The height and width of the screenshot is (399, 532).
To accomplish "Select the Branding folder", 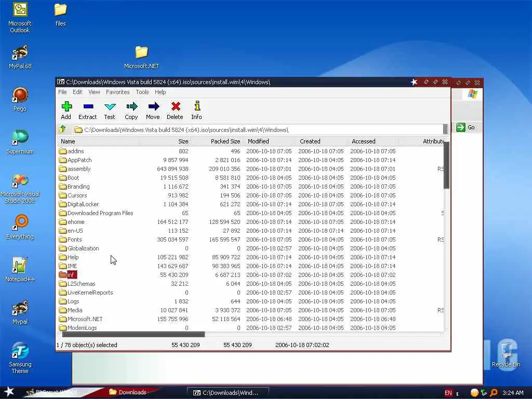I will 74,187.
